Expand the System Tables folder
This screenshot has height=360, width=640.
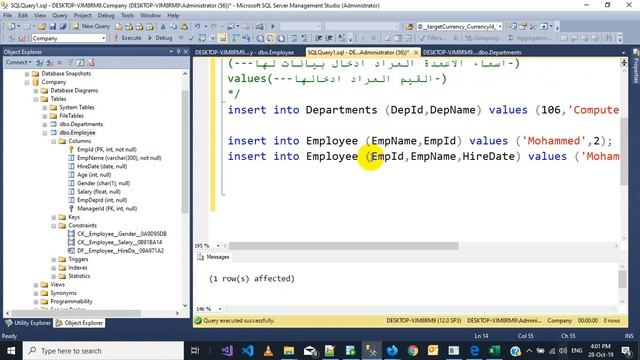[x=45, y=107]
